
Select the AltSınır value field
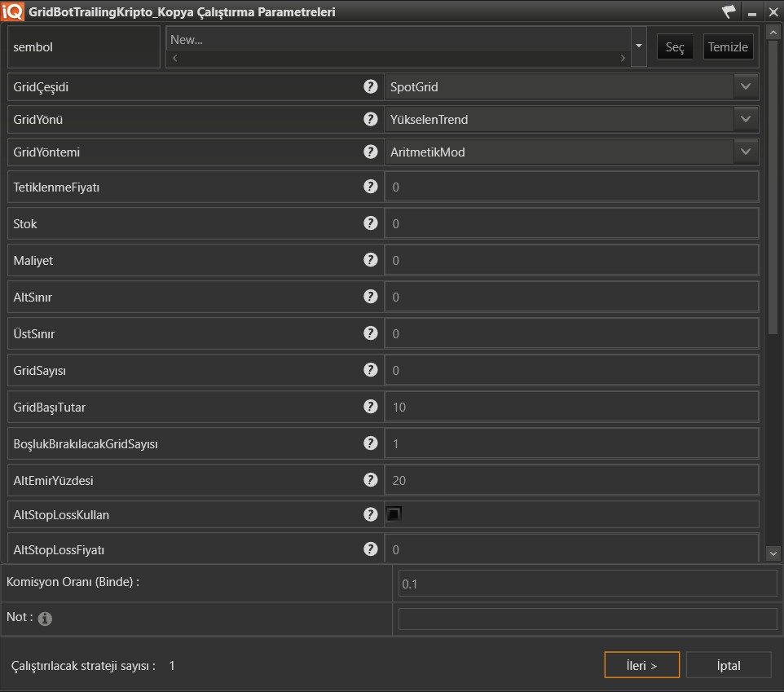[571, 297]
